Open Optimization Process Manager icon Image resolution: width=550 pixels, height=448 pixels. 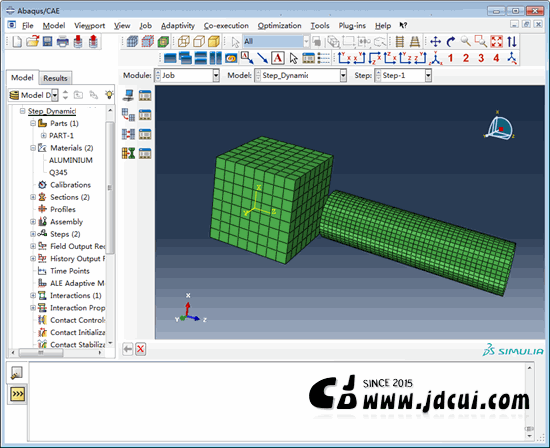click(x=145, y=153)
